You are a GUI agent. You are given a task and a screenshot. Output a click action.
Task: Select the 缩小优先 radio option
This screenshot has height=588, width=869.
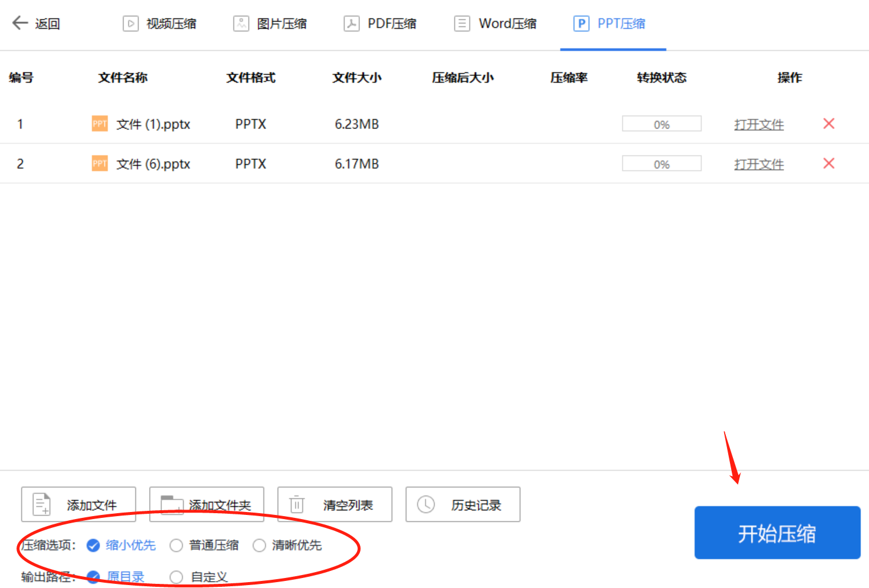[121, 546]
